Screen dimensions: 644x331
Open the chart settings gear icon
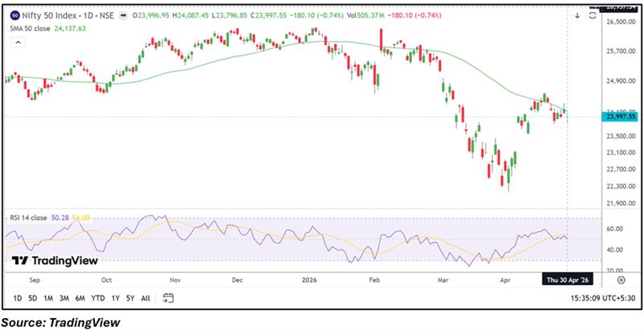click(x=621, y=280)
